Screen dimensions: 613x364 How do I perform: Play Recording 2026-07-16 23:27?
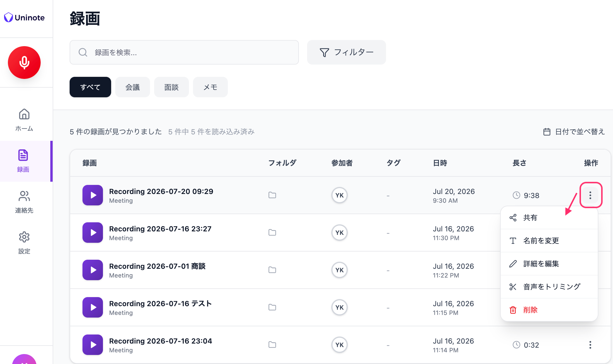pos(93,233)
